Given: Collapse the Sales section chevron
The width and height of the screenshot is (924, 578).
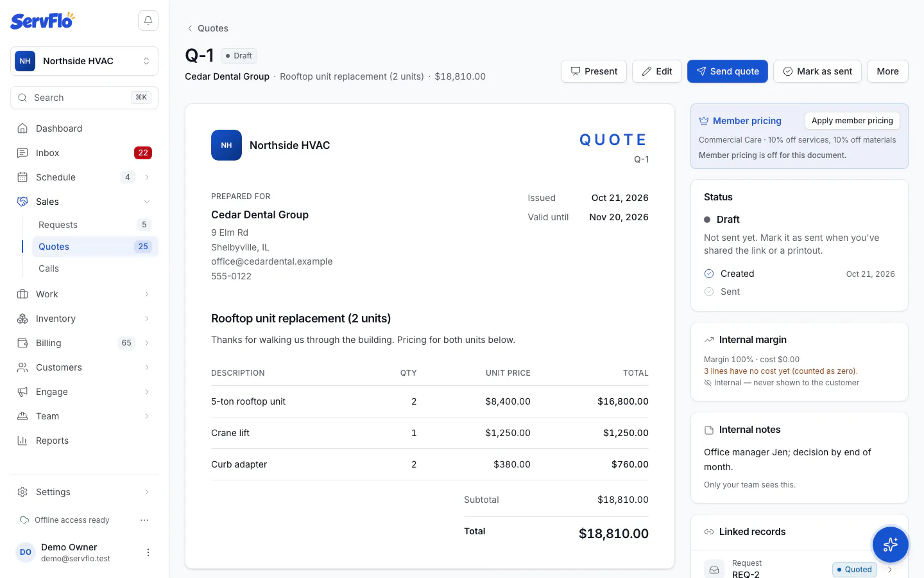Looking at the screenshot, I should point(147,202).
